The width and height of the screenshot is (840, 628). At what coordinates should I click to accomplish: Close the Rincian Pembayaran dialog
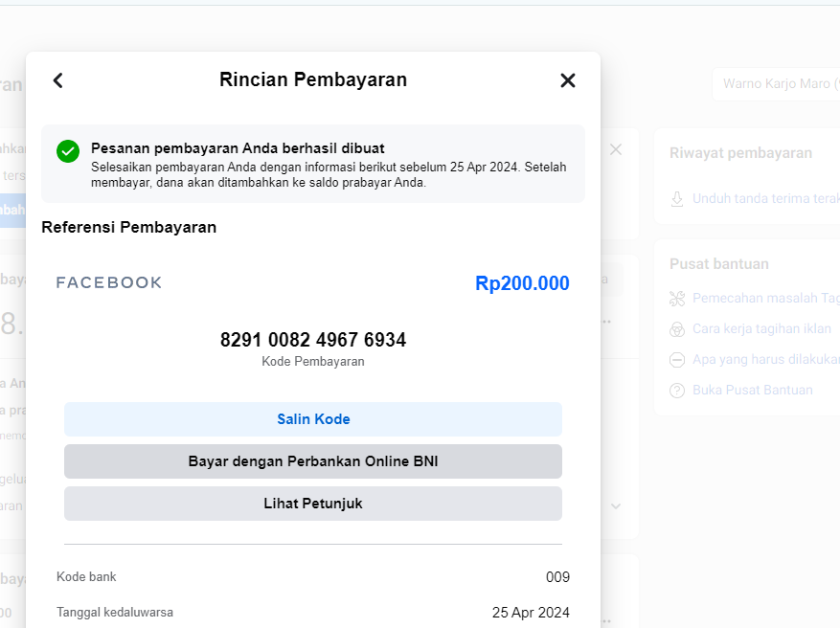(568, 80)
